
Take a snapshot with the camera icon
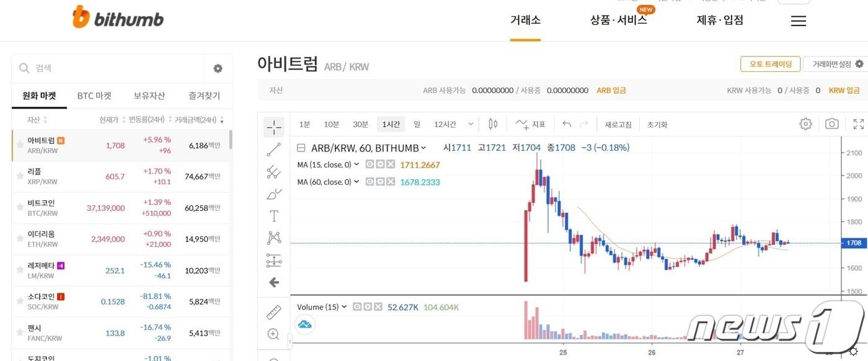(x=831, y=123)
